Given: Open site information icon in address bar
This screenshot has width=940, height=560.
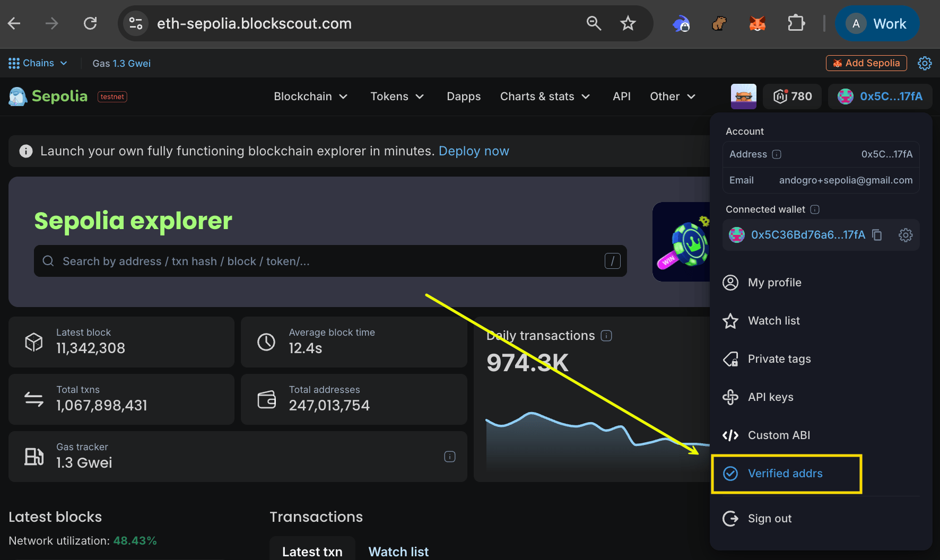Looking at the screenshot, I should tap(136, 23).
